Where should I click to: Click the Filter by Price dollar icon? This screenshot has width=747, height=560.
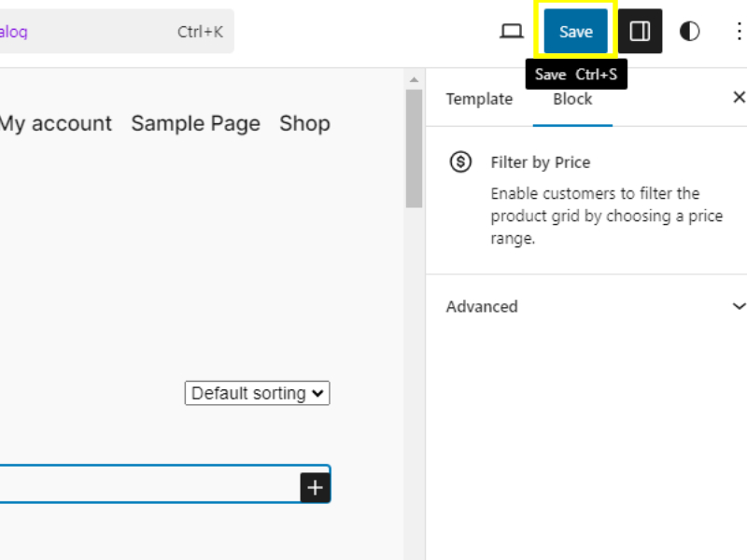point(460,161)
